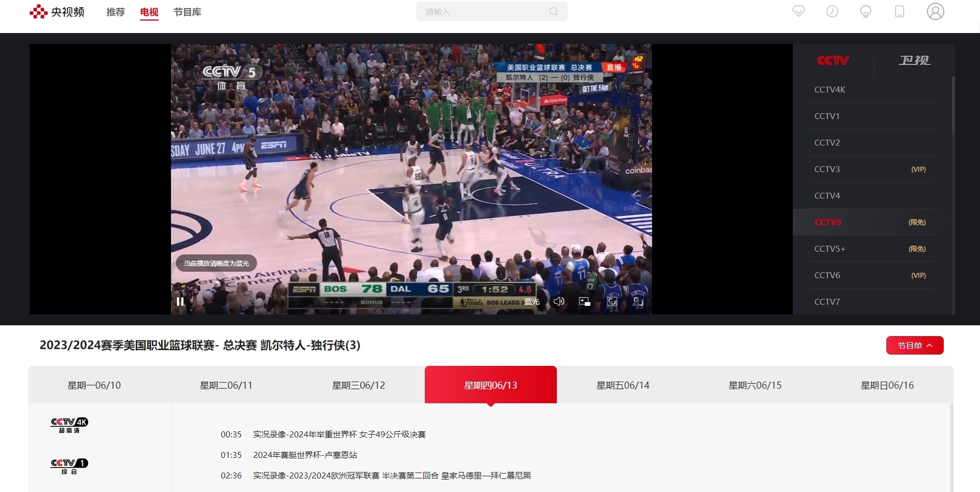Switch schedule to 星期五06/14
Image resolution: width=980 pixels, height=492 pixels.
coord(623,385)
